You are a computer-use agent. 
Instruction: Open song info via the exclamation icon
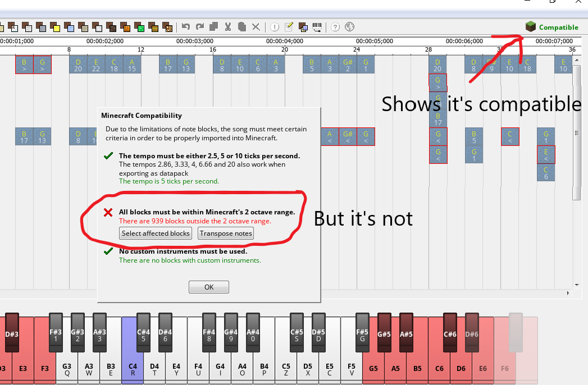[274, 26]
